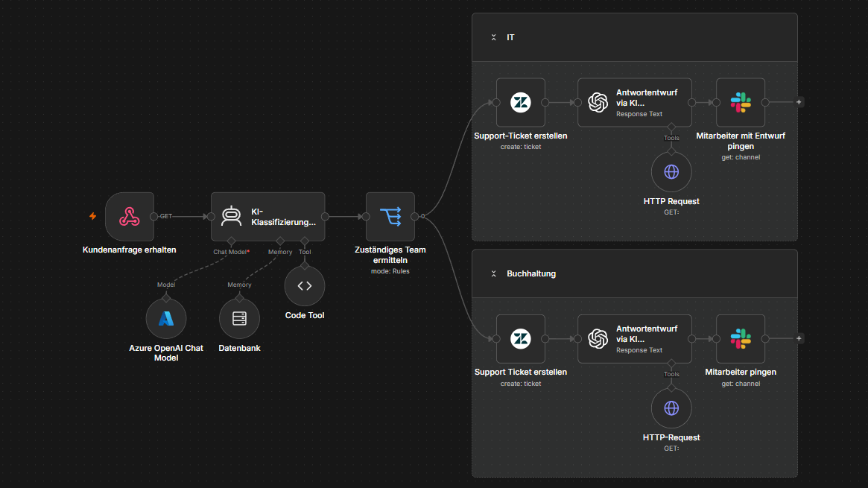The width and height of the screenshot is (868, 488).
Task: Add node after Mitarbeiter pingen in Buchhaltung
Action: click(x=799, y=338)
